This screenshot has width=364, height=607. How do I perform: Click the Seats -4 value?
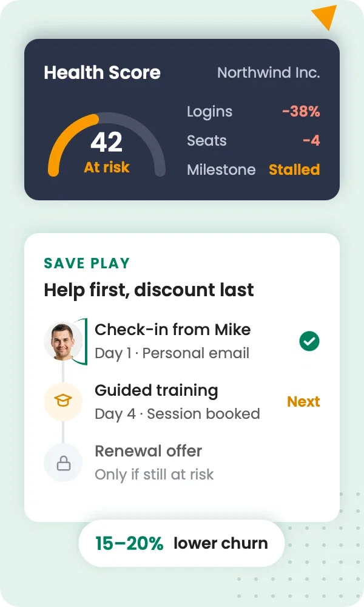(x=311, y=140)
